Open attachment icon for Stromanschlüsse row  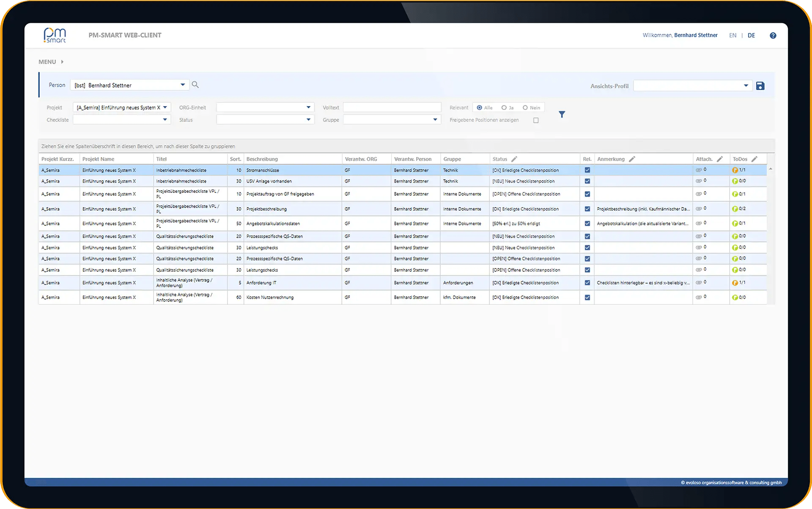pyautogui.click(x=699, y=170)
